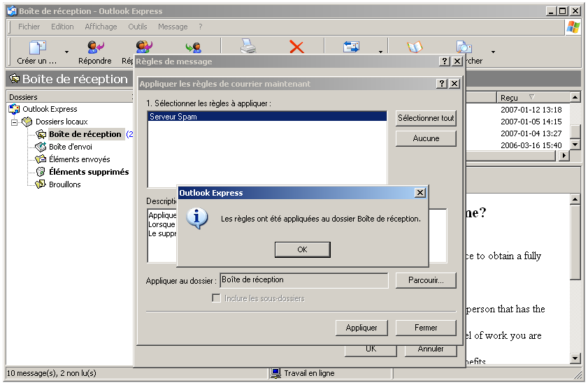Open the Créer un message dropdown arrow
Screen dimensions: 588x385
pos(66,52)
